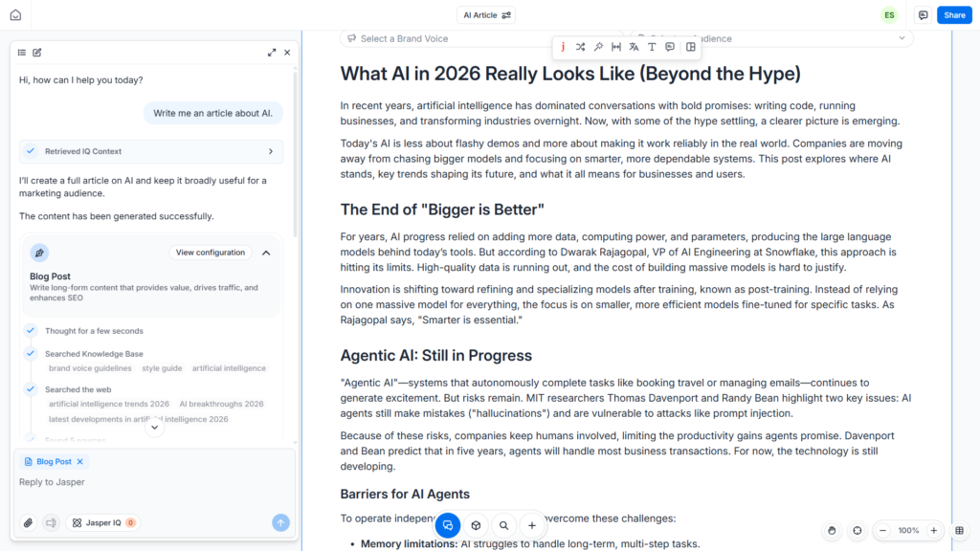Click the translate icon in floating toolbar
This screenshot has width=980, height=551.
(x=634, y=47)
